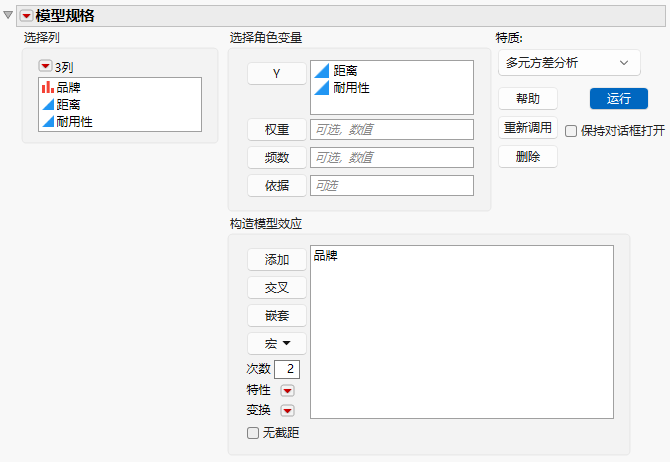This screenshot has height=462, width=670.
Task: Open the 变换 red triangle menu
Action: (287, 411)
